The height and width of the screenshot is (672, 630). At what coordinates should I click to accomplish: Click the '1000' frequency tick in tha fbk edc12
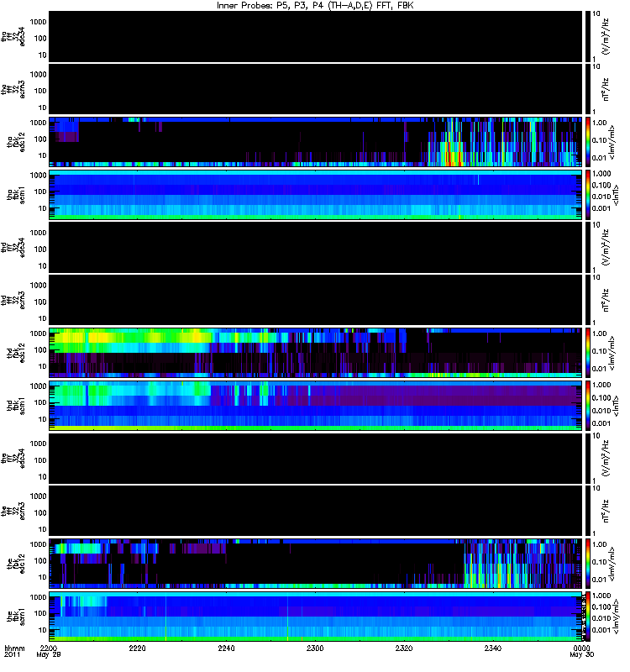tap(38, 123)
